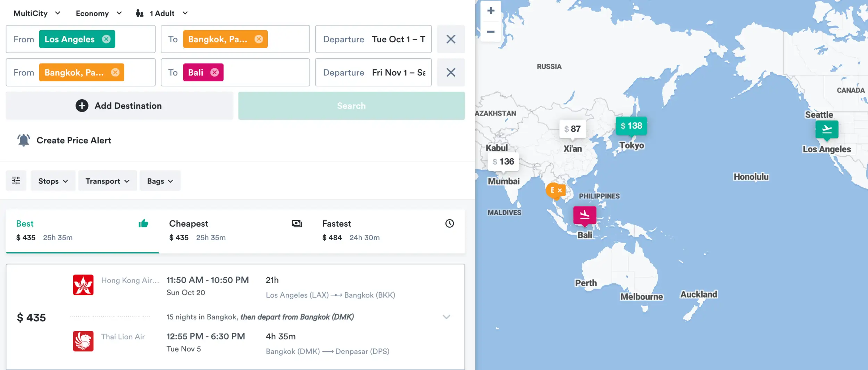Image resolution: width=868 pixels, height=370 pixels.
Task: Expand the $435 itinerary details chevron
Action: 446,317
